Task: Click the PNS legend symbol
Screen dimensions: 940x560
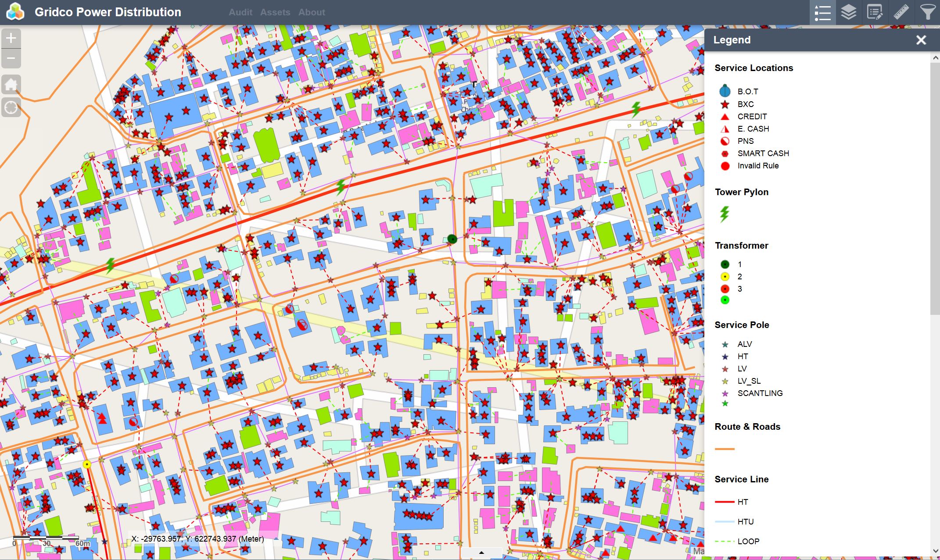Action: 725,141
